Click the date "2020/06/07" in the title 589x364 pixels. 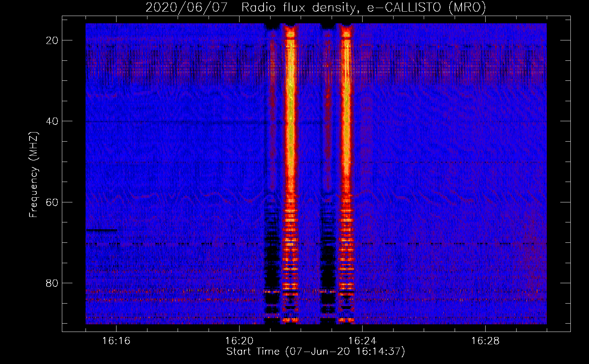point(186,8)
